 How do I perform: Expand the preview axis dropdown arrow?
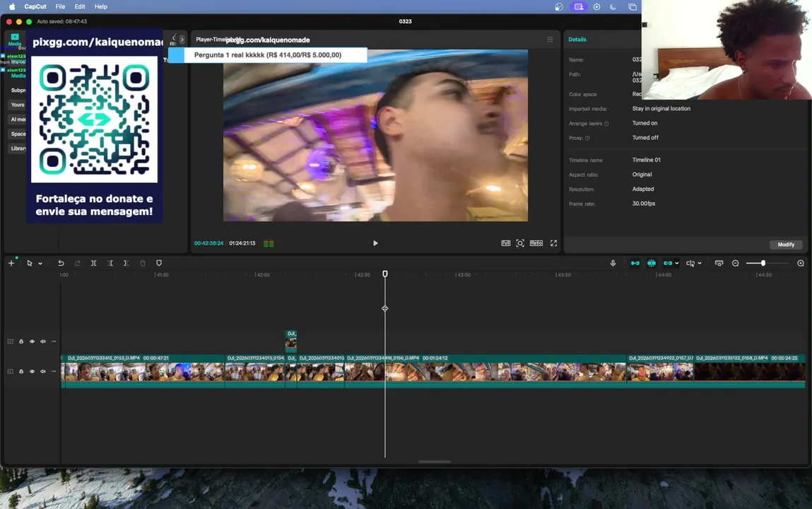coord(700,264)
